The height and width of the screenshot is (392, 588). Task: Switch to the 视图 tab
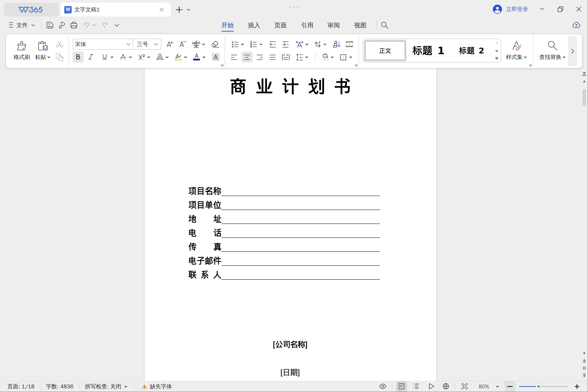[x=360, y=25]
